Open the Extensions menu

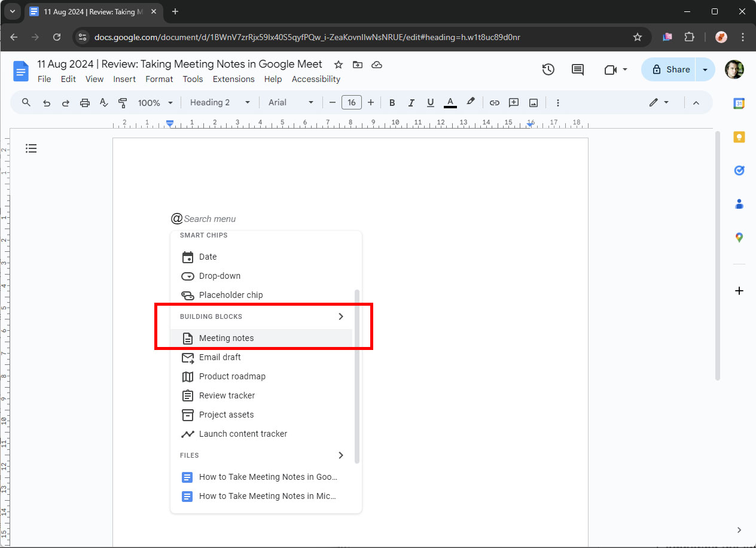[234, 79]
